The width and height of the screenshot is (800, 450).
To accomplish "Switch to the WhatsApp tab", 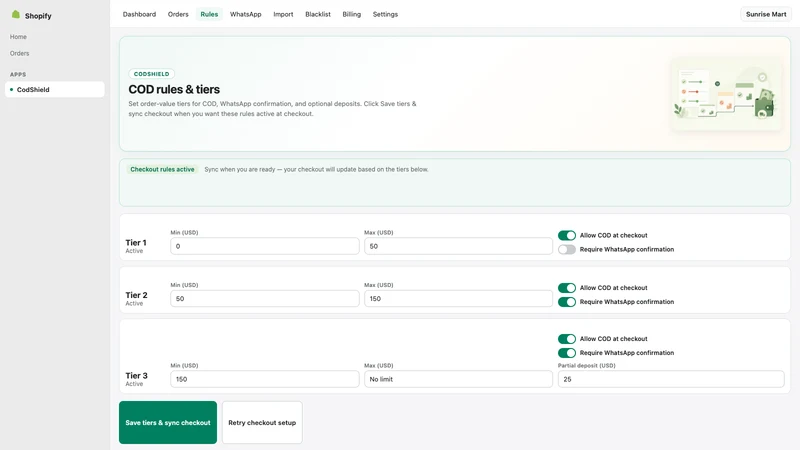I will 245,14.
